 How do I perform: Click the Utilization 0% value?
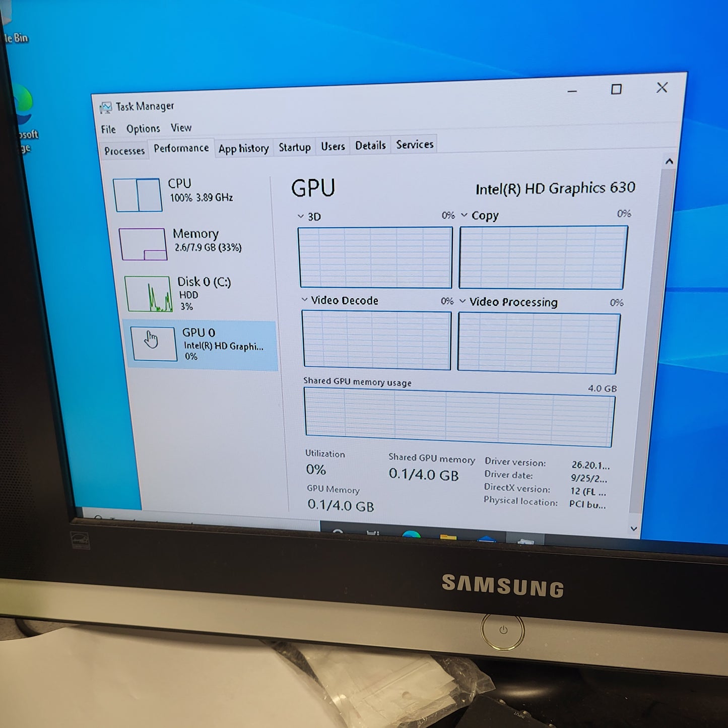click(316, 470)
